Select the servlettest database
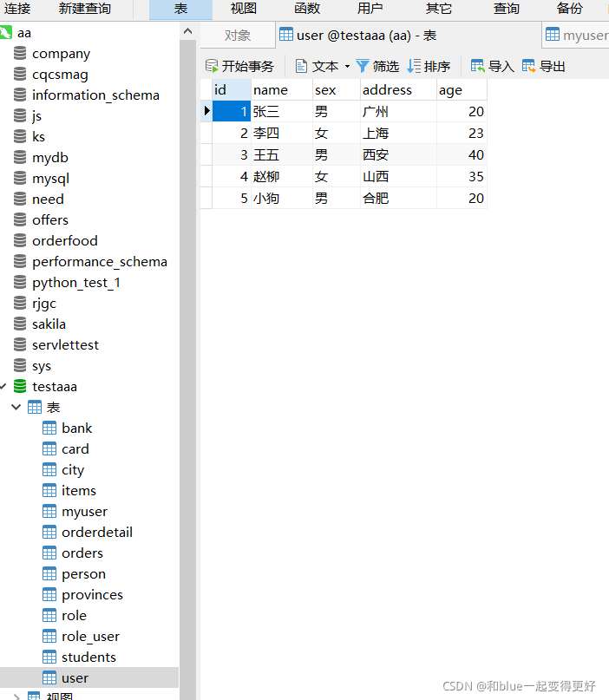Screen dimensions: 609x700 (x=65, y=345)
